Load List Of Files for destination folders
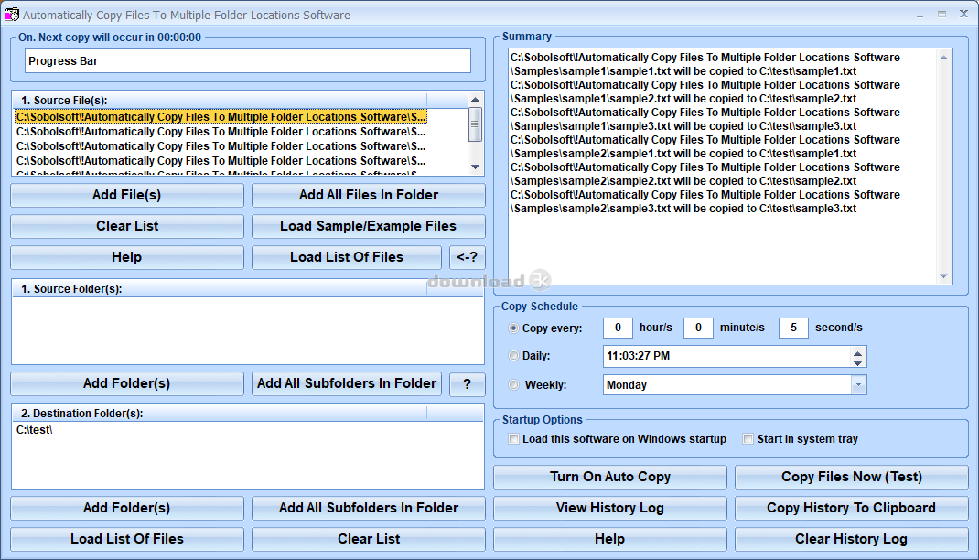The width and height of the screenshot is (979, 560). point(127,539)
